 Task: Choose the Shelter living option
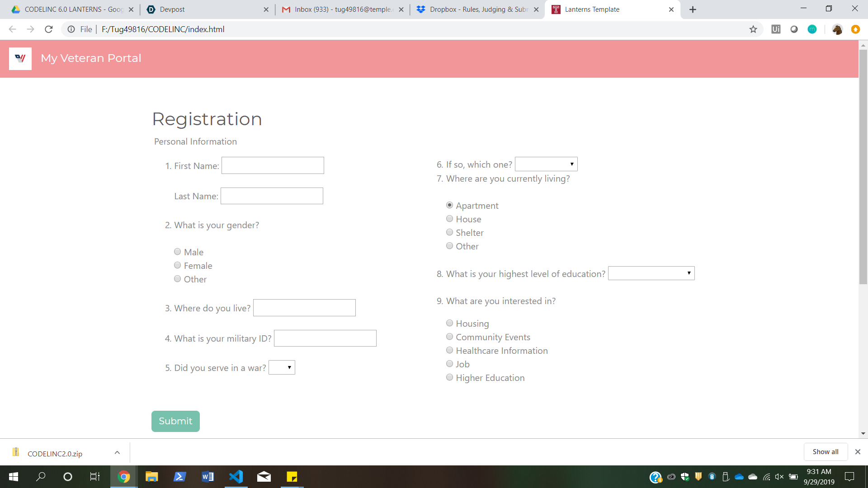pos(450,232)
